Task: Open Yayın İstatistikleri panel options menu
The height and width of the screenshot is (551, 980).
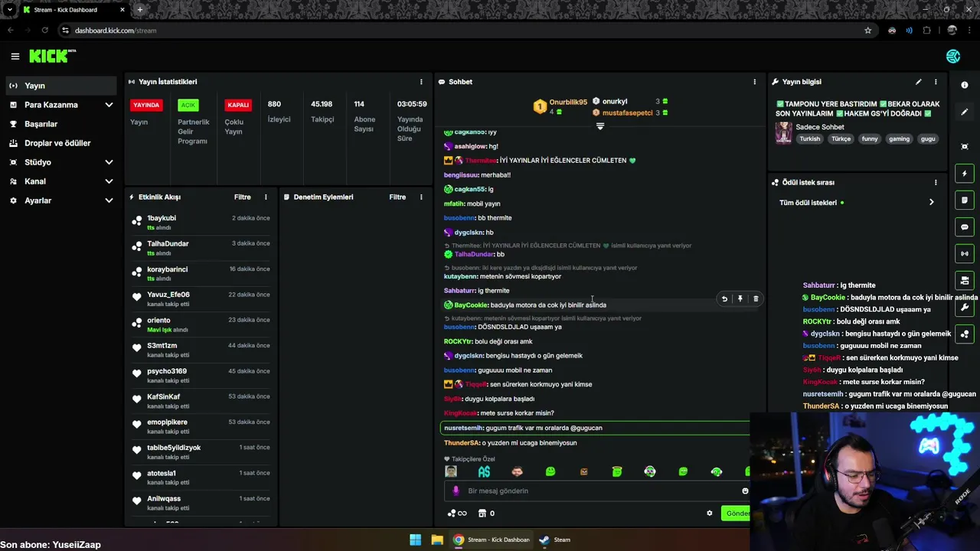Action: point(420,82)
